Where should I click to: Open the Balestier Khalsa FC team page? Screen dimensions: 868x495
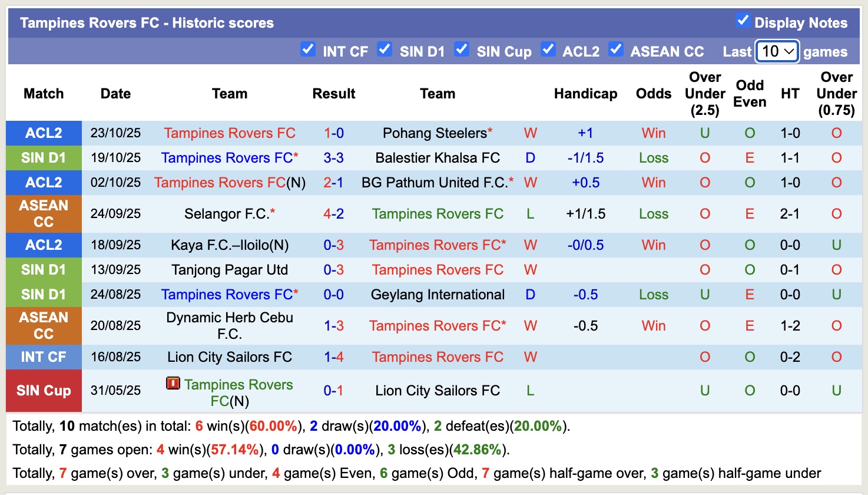tap(438, 158)
